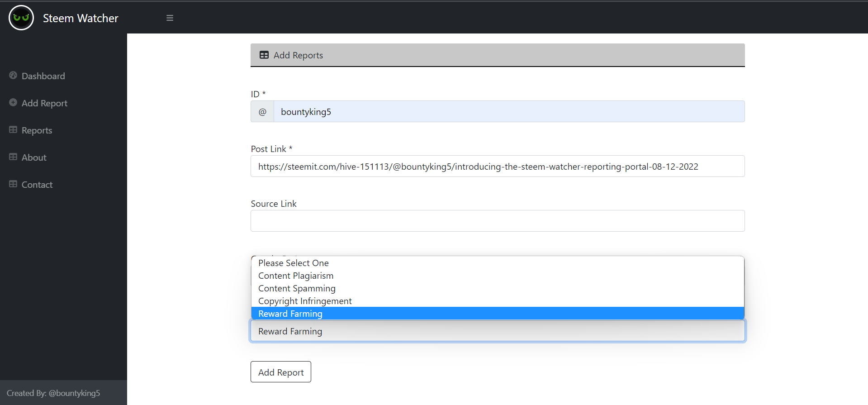Open the About page in sidebar
868x405 pixels.
coord(34,157)
